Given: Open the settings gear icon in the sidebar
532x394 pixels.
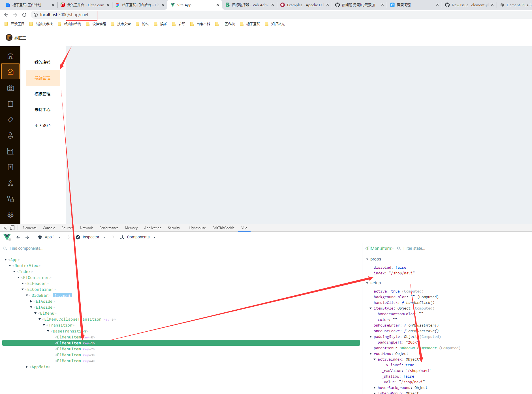Looking at the screenshot, I should coord(10,215).
